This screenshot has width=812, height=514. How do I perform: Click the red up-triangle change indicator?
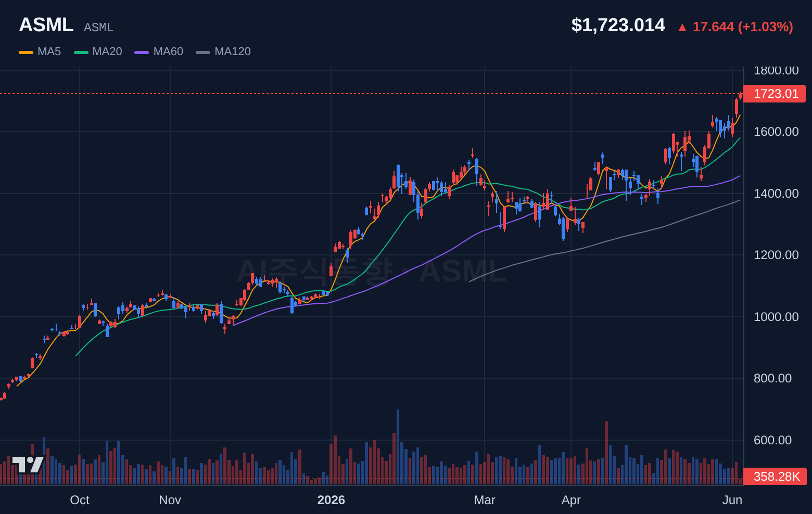click(x=682, y=28)
